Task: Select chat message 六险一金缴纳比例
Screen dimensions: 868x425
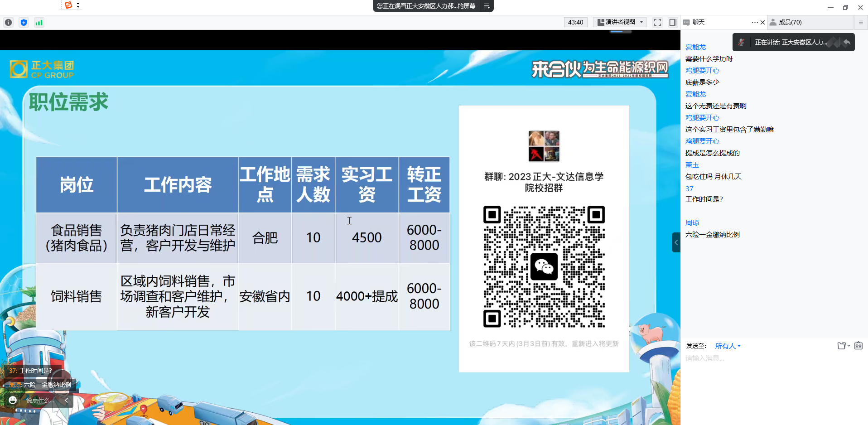Action: (x=712, y=234)
